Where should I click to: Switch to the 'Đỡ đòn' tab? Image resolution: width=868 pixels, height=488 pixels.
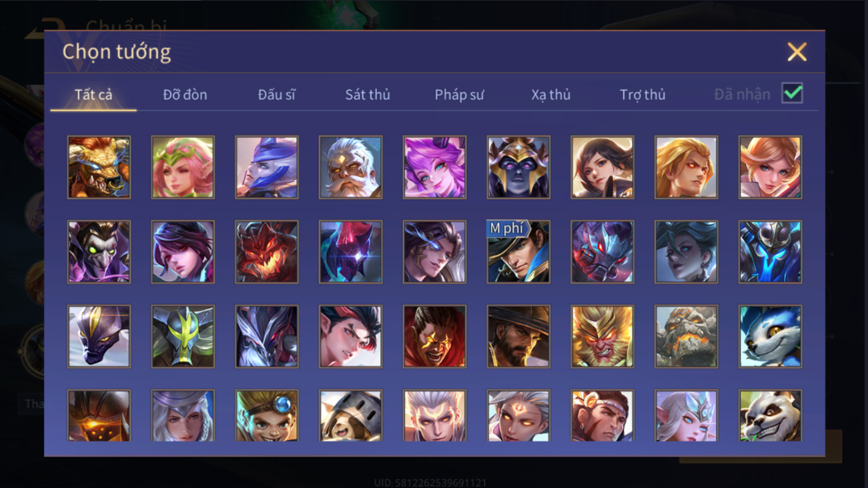click(185, 95)
